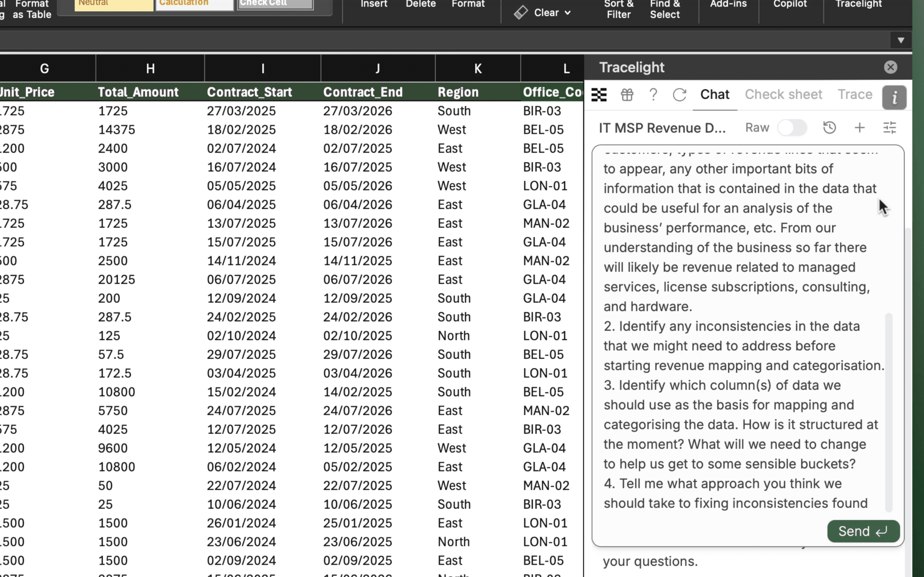Viewport: 924px width, 577px height.
Task: Open the gift icon in Tracelight panel
Action: (627, 94)
